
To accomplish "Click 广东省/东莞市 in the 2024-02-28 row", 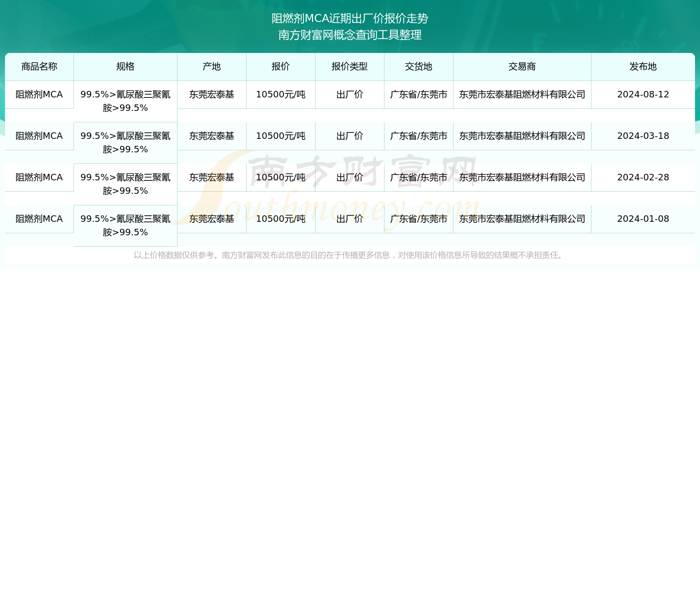I will click(x=418, y=177).
